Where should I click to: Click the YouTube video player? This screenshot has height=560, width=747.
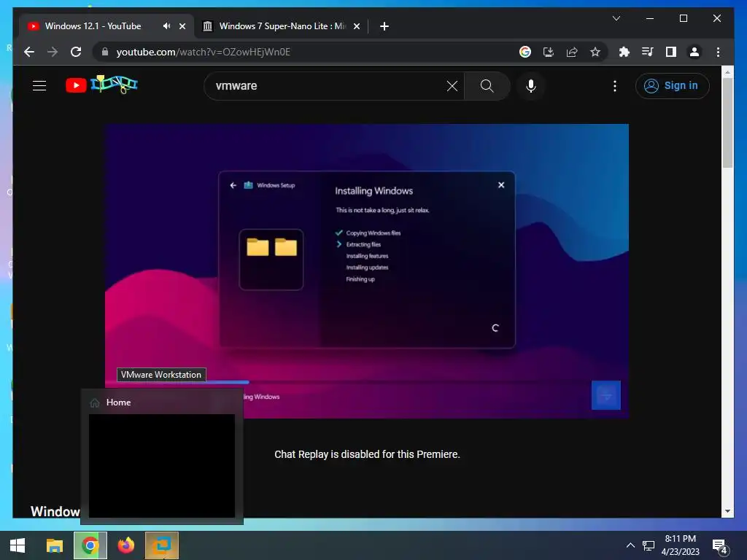[x=366, y=271]
